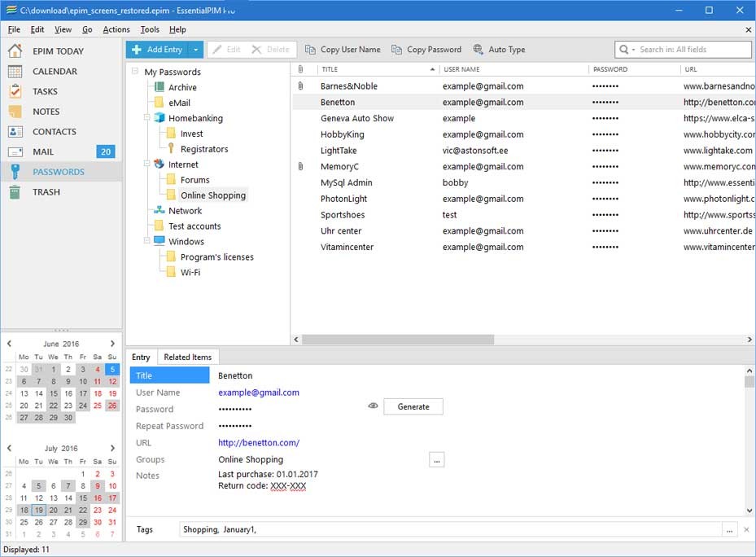This screenshot has width=756, height=557.
Task: Open the Contacts module icon
Action: (15, 132)
